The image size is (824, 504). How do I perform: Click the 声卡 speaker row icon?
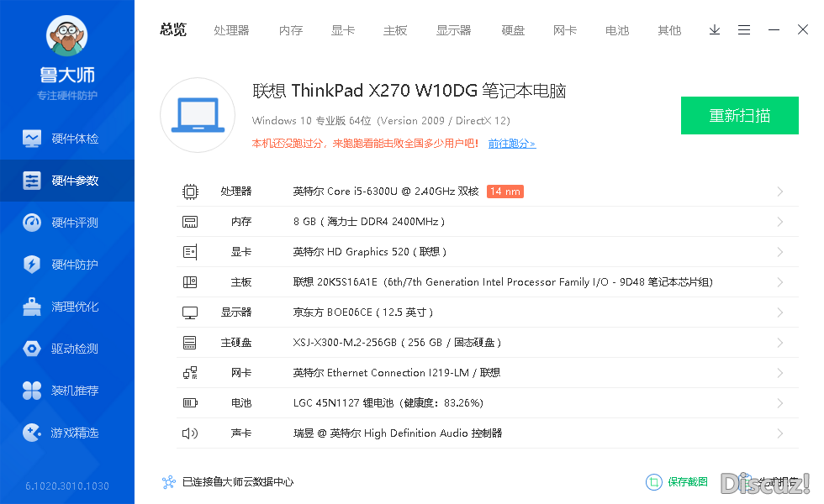(x=190, y=433)
